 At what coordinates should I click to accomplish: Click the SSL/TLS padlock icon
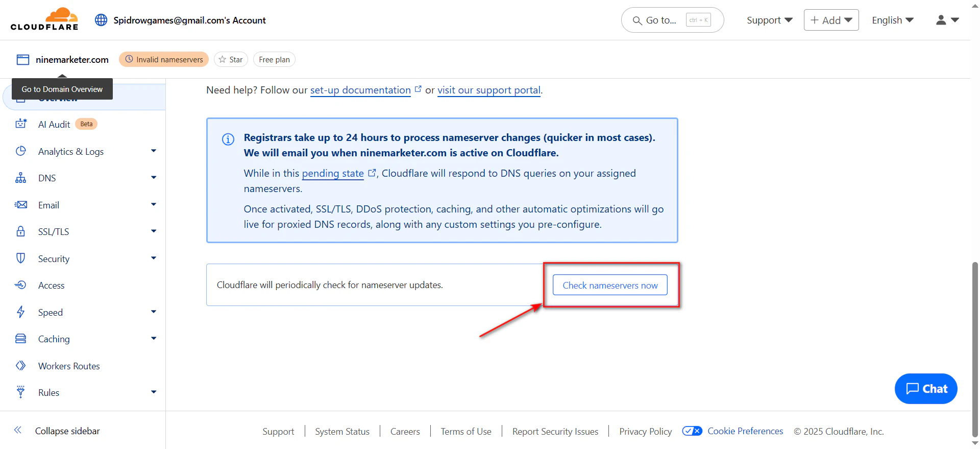tap(21, 231)
